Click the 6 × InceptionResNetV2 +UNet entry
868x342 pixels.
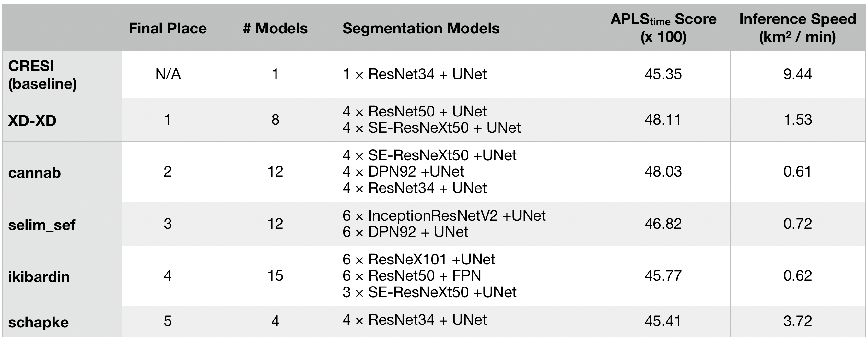coord(444,215)
